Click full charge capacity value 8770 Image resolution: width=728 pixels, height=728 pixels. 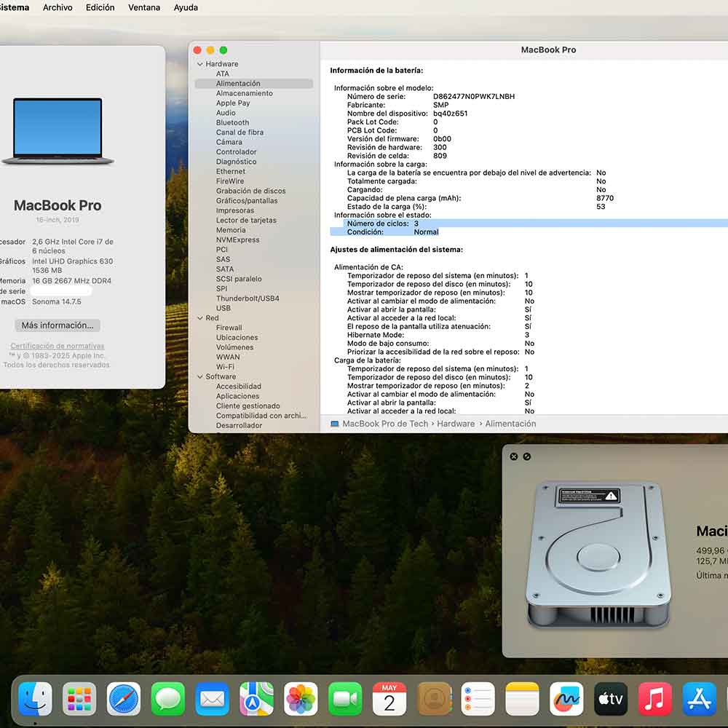pyautogui.click(x=605, y=198)
